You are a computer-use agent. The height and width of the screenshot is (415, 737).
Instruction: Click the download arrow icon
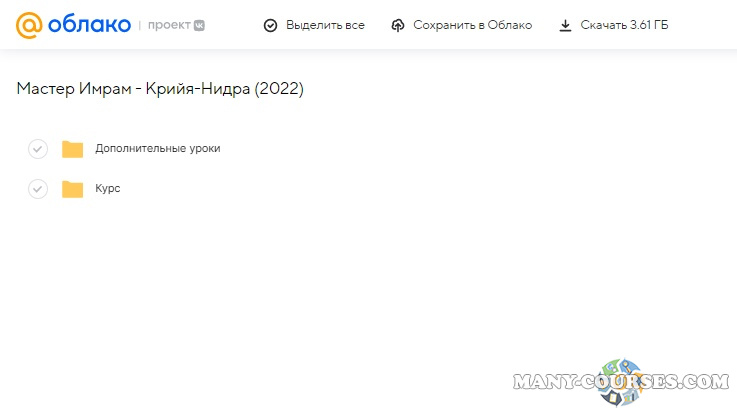click(x=565, y=25)
